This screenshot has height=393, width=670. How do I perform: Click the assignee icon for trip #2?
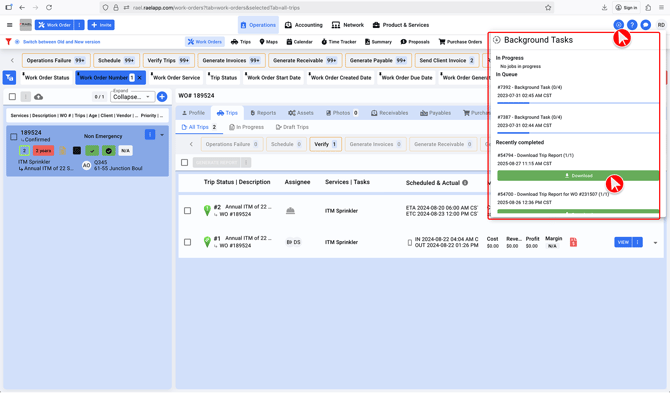tap(290, 211)
